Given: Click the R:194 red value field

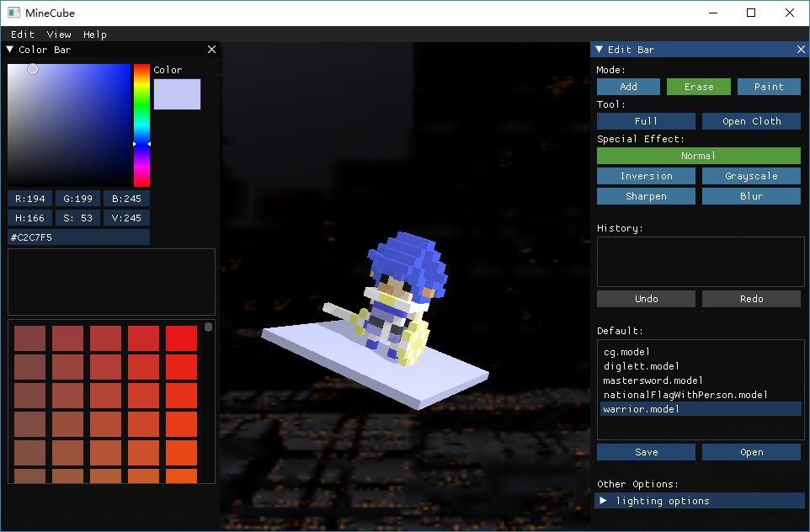Looking at the screenshot, I should [30, 199].
